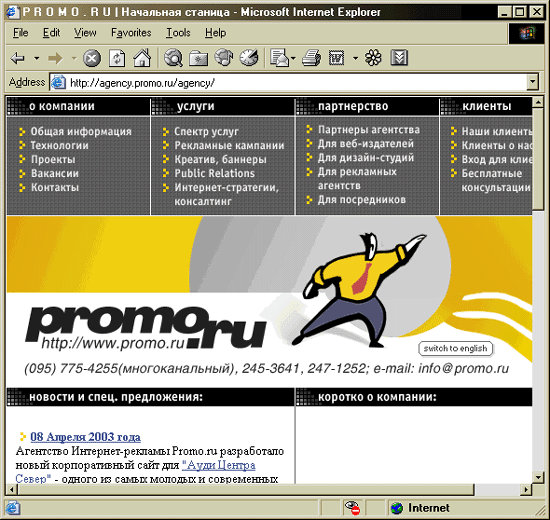Click the page icon in address bar
The width and height of the screenshot is (550, 520).
click(58, 82)
